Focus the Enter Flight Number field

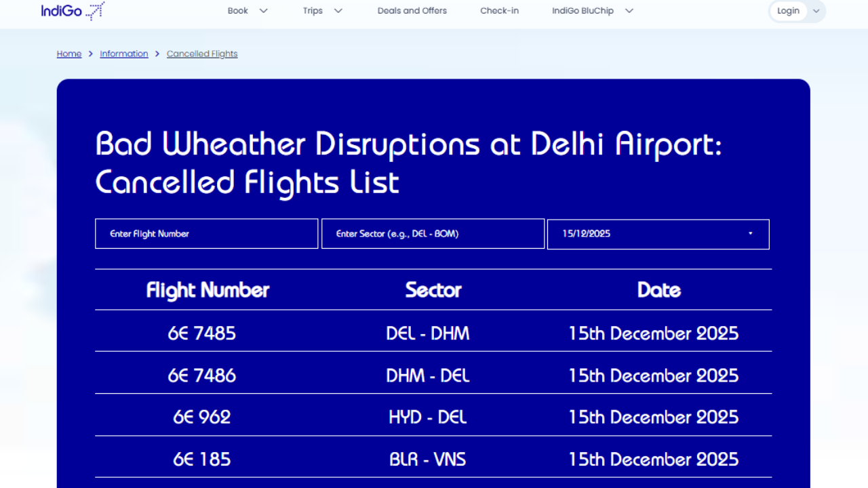tap(206, 234)
